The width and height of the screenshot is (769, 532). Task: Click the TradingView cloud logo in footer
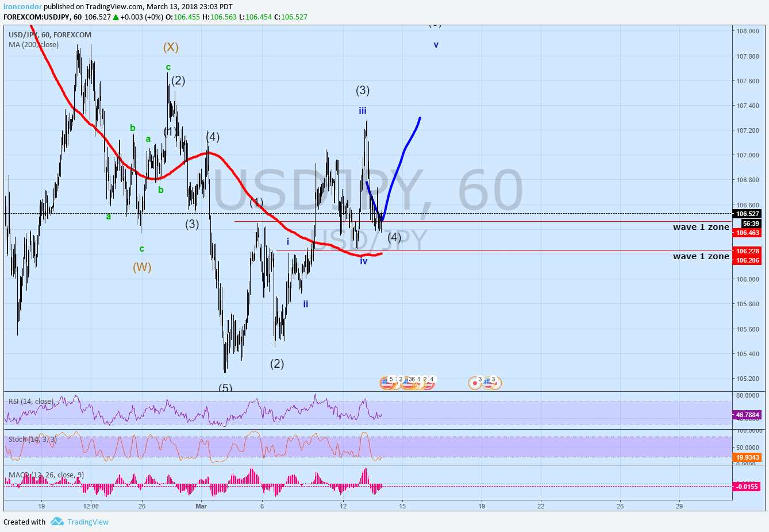coord(57,522)
